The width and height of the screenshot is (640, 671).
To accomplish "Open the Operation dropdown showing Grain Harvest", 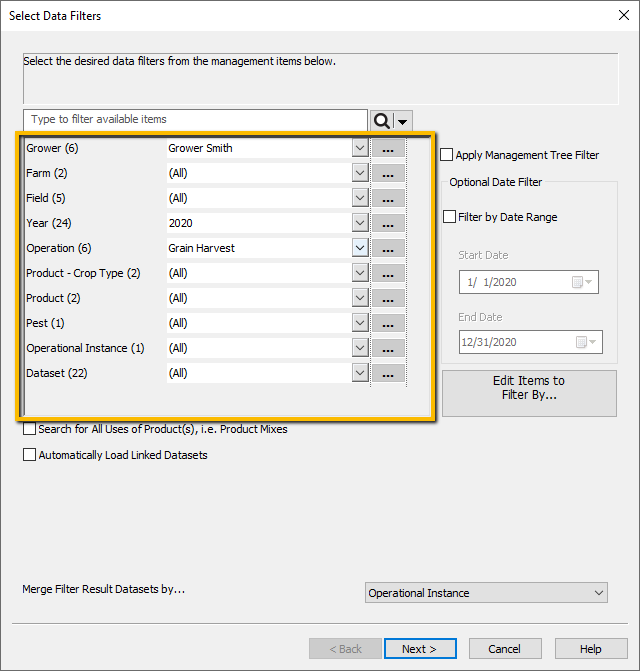I will click(x=360, y=248).
